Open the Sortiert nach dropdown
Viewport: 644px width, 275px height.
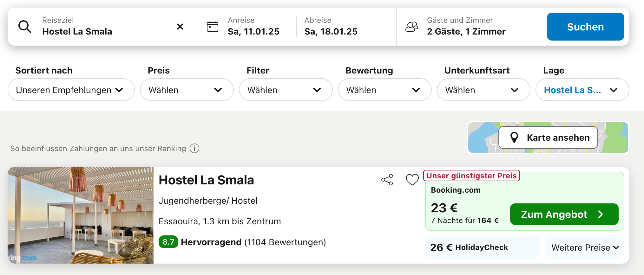pos(71,90)
